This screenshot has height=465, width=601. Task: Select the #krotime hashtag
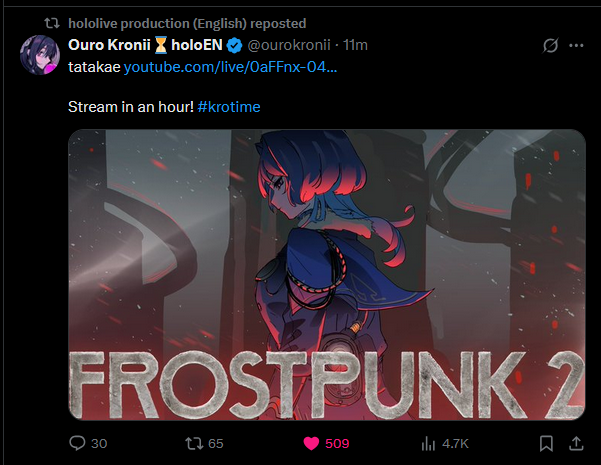[x=228, y=106]
